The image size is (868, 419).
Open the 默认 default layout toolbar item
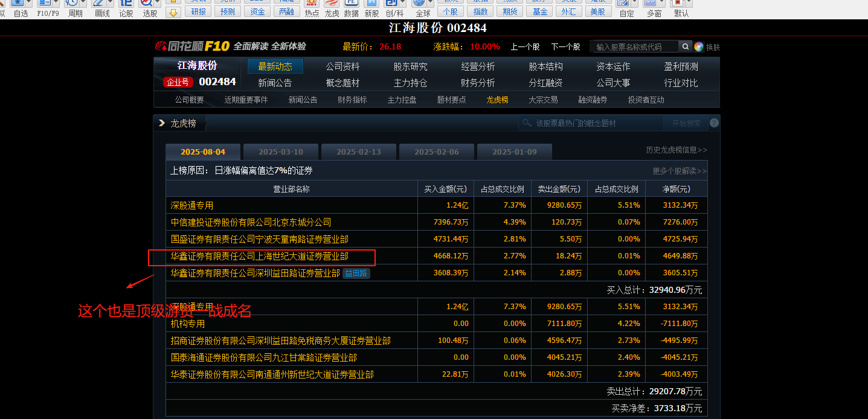[x=681, y=8]
